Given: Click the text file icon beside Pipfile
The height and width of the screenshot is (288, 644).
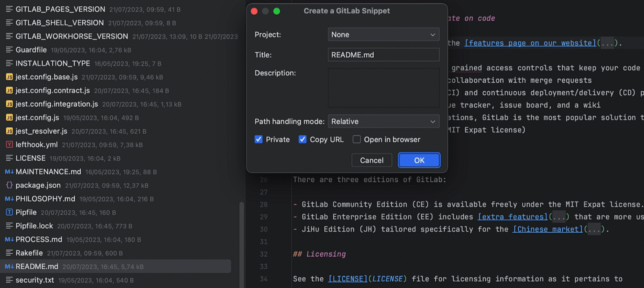Looking at the screenshot, I should pyautogui.click(x=9, y=212).
